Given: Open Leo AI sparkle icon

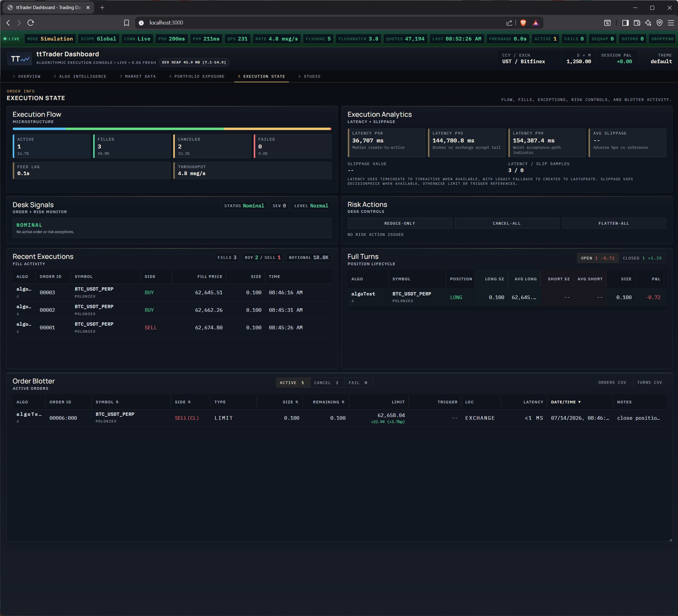Looking at the screenshot, I should [648, 23].
